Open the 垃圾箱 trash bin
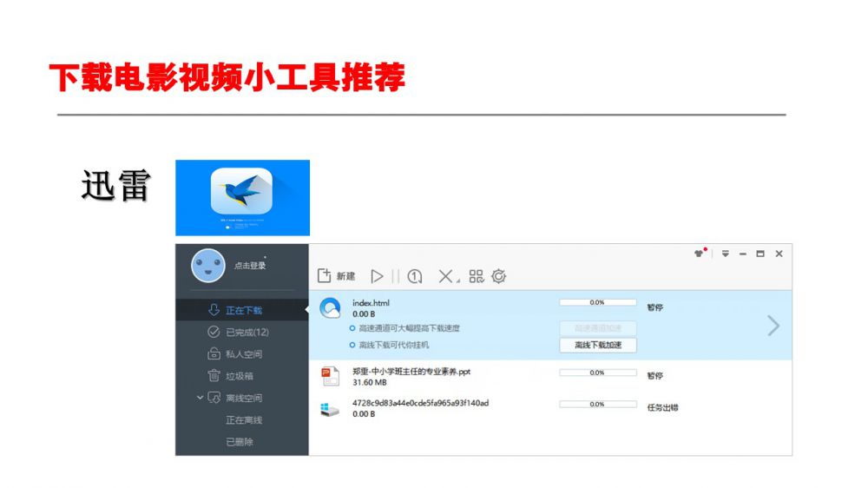 pos(240,376)
